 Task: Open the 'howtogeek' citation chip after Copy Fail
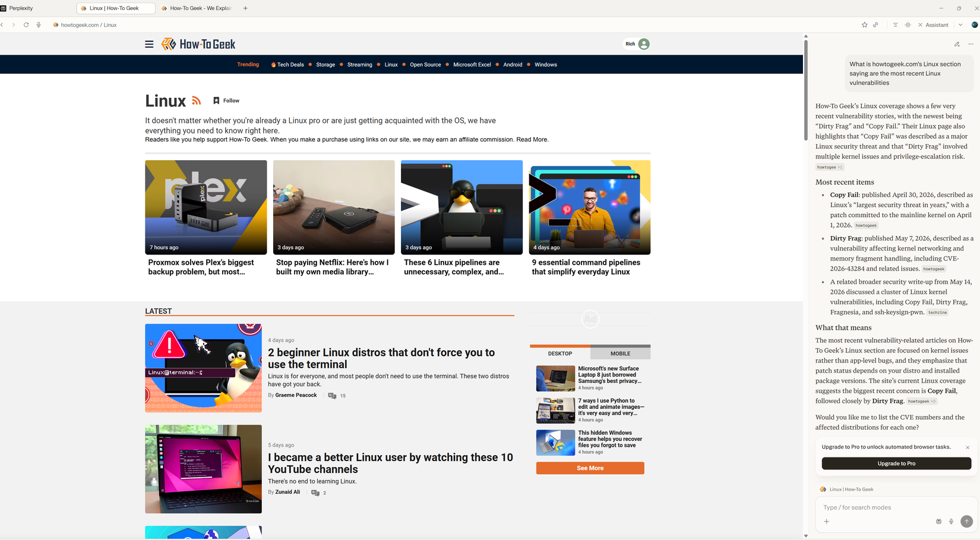coord(866,225)
